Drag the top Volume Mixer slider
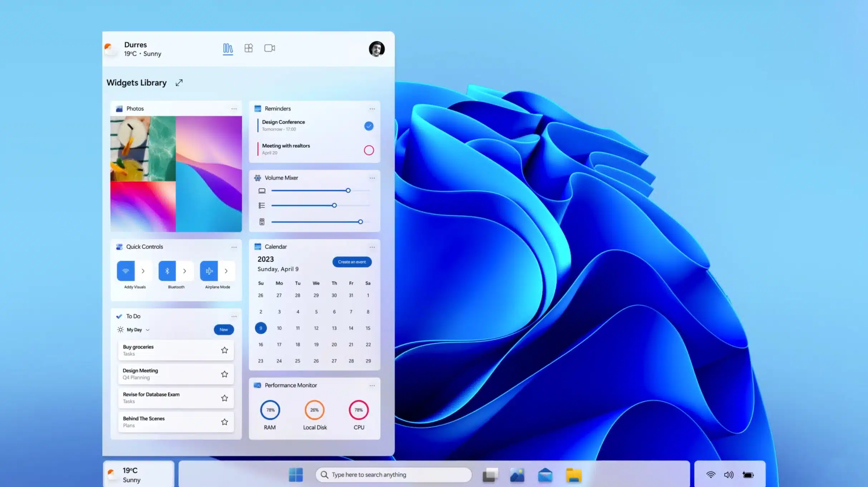The height and width of the screenshot is (487, 868). point(348,190)
